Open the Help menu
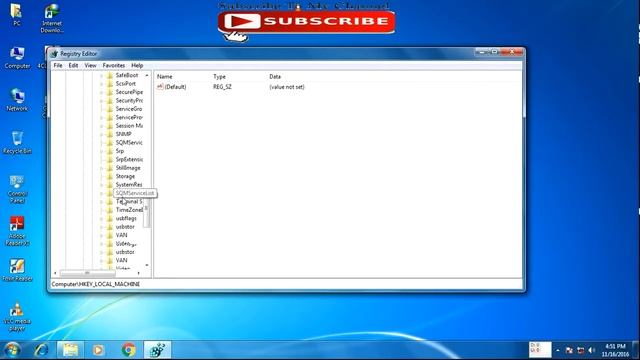 pyautogui.click(x=137, y=65)
